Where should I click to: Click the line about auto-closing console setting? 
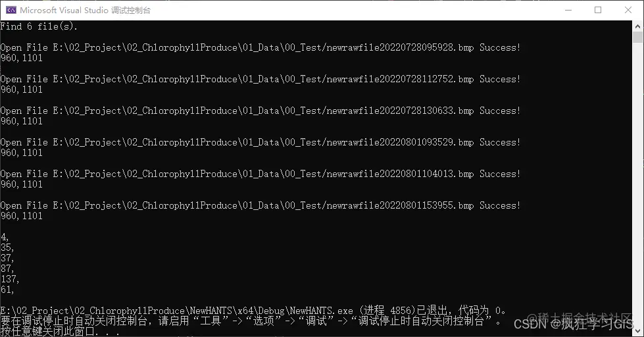coord(251,321)
